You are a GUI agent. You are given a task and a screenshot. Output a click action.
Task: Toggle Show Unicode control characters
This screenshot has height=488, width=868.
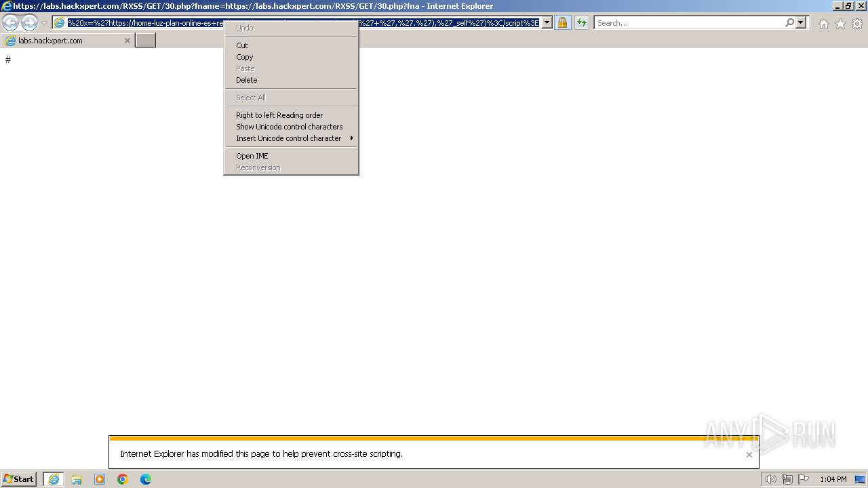click(x=291, y=127)
